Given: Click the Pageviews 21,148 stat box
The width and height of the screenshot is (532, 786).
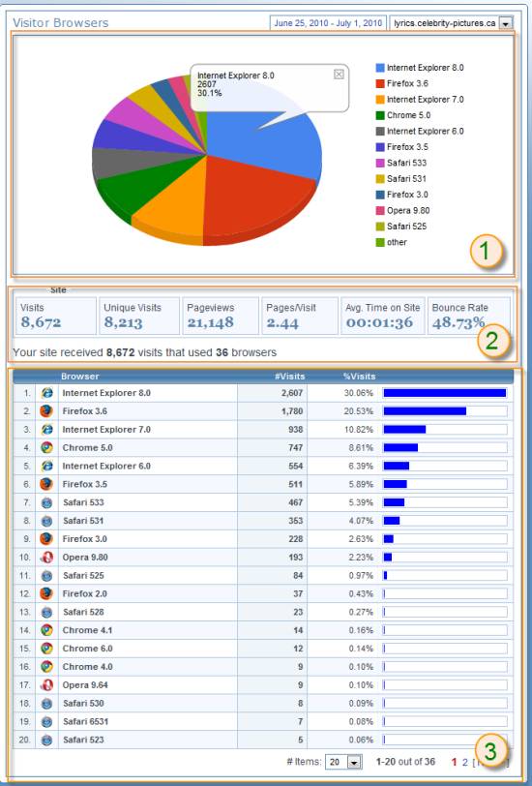Looking at the screenshot, I should (221, 316).
